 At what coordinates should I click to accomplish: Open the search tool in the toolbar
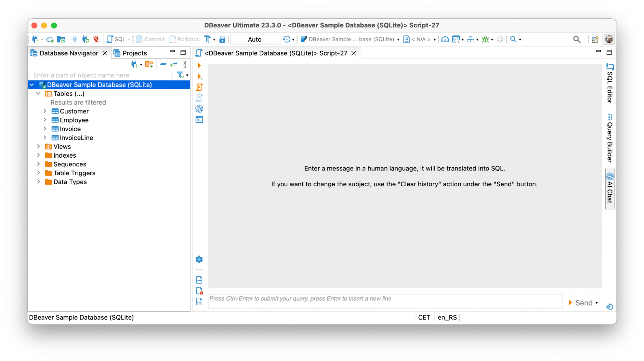pyautogui.click(x=514, y=39)
